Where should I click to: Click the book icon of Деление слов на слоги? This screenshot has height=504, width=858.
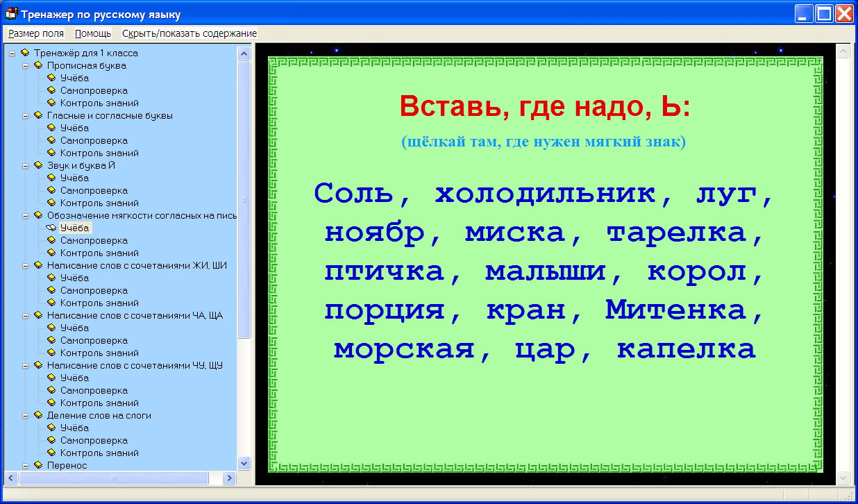point(38,415)
